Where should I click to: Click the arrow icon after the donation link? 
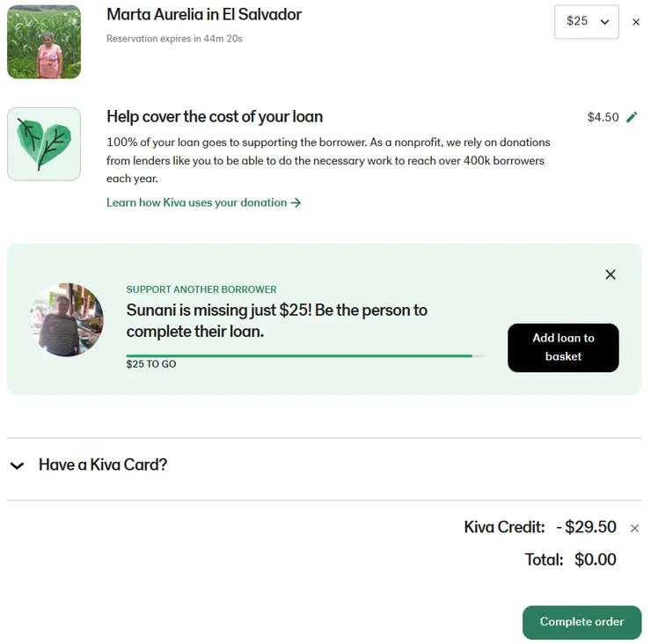tap(296, 202)
